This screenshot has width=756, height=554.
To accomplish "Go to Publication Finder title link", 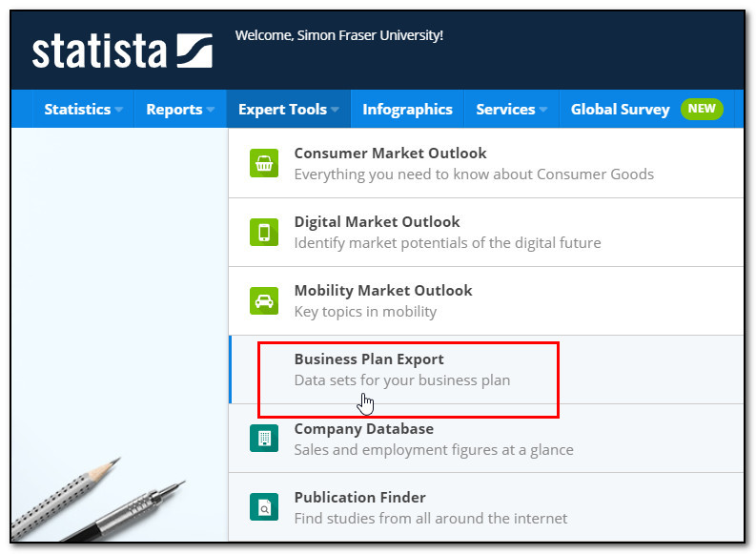I will [359, 497].
